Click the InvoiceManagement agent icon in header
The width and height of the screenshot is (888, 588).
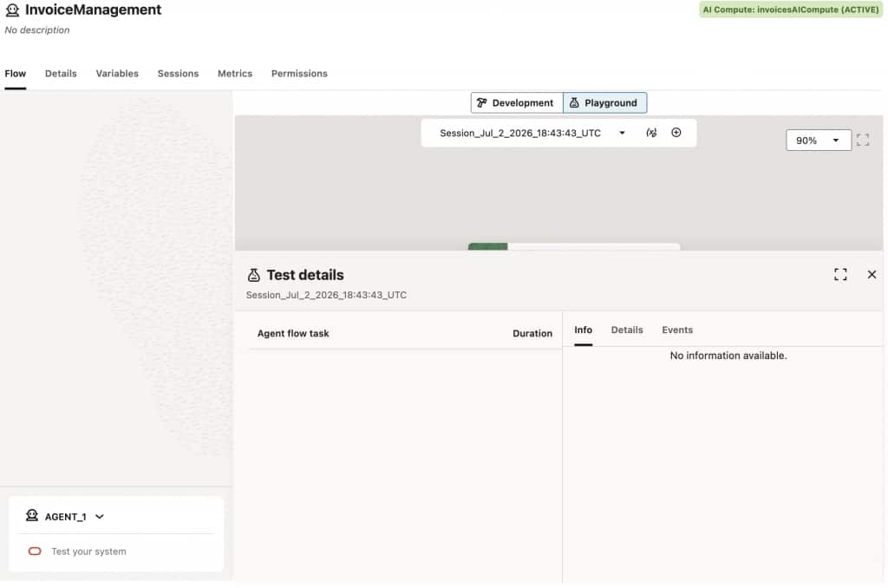[12, 10]
